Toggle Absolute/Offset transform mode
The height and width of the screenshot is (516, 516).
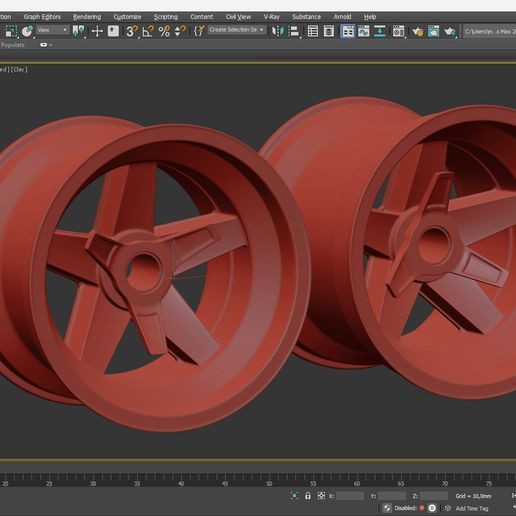(x=321, y=496)
